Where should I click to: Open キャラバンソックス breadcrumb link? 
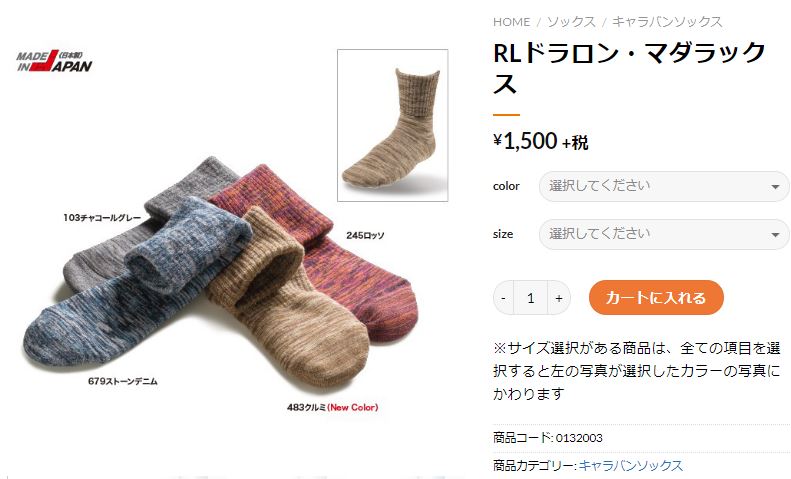[667, 22]
